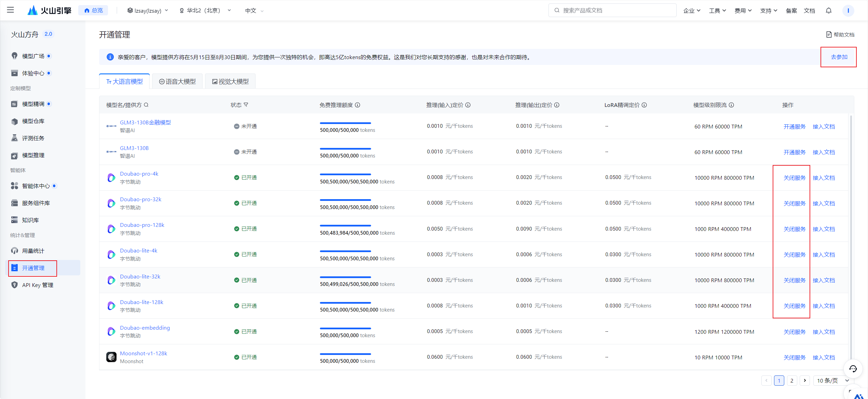Click 关闭服务 for Doubao-lite-32k

(795, 280)
